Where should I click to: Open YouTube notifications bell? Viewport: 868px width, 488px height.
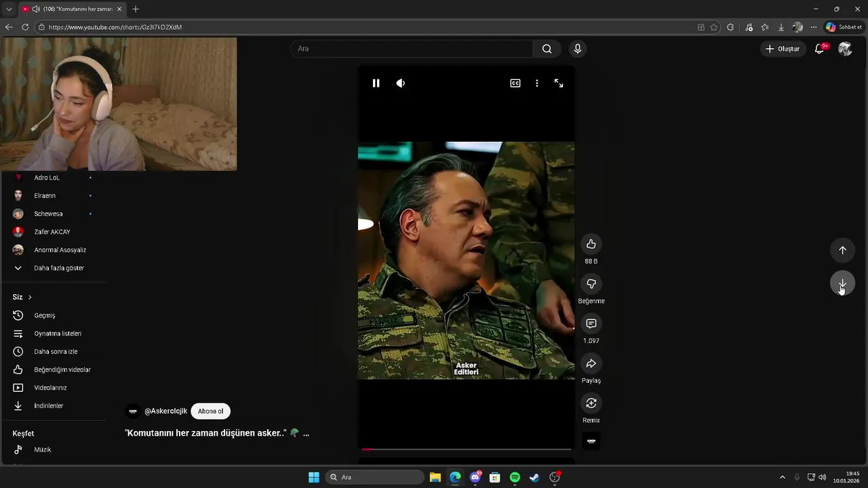point(820,49)
